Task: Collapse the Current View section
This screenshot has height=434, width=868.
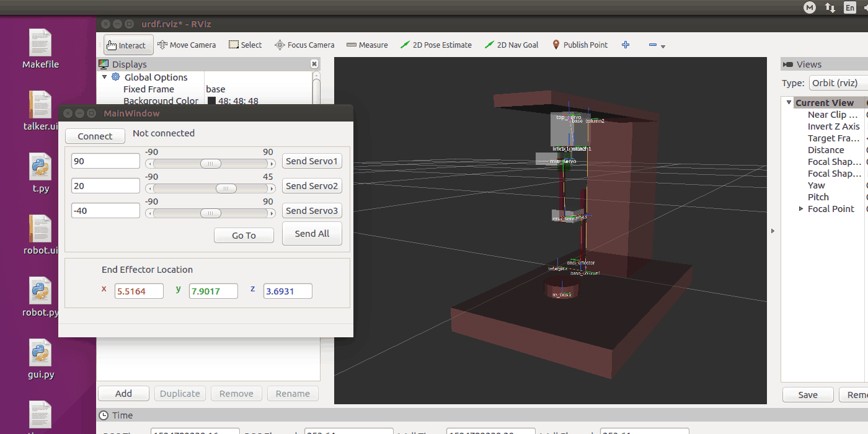Action: click(x=789, y=103)
